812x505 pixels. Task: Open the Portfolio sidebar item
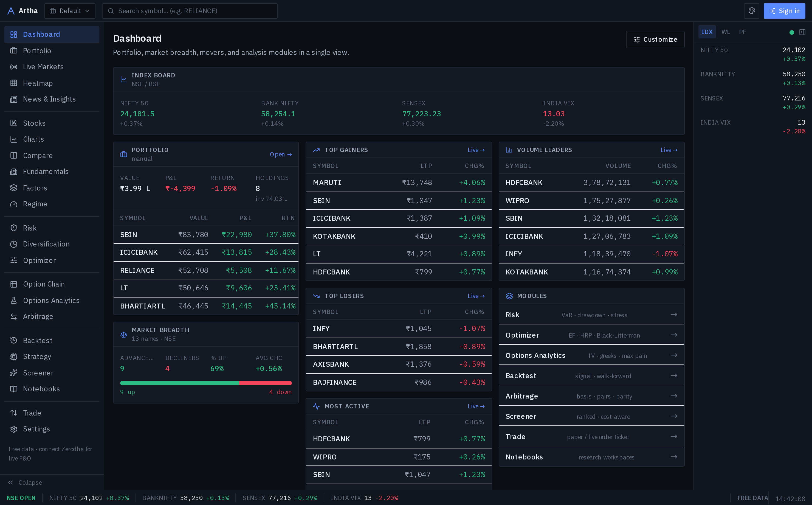click(x=52, y=50)
